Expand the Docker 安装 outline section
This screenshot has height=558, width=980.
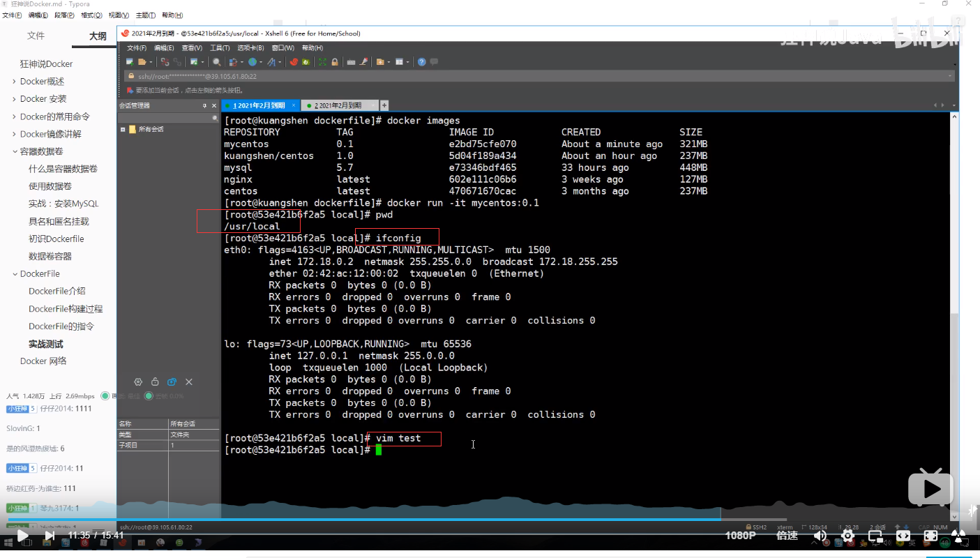coord(14,99)
